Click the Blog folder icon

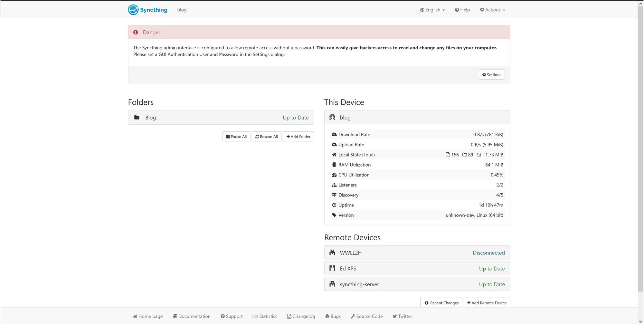137,117
